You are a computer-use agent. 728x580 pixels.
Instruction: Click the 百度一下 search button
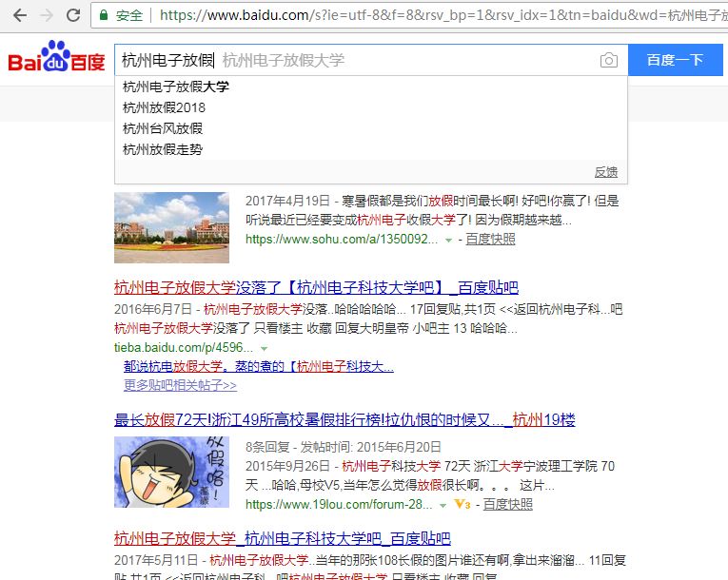point(676,60)
